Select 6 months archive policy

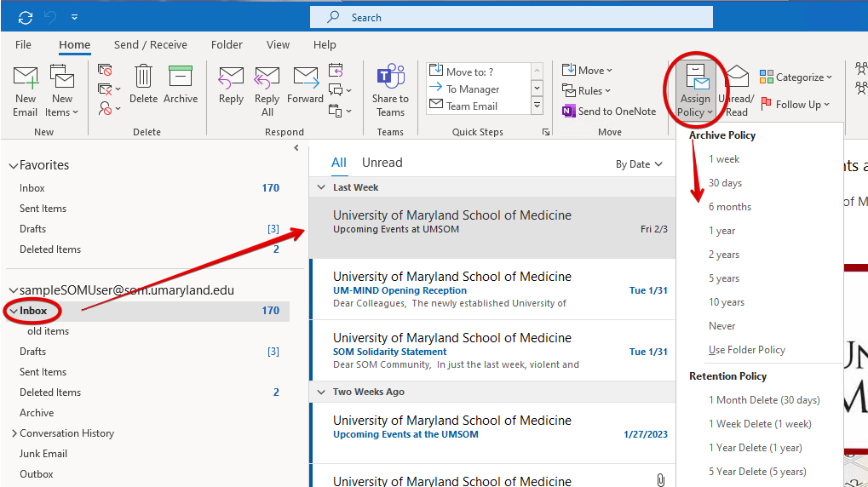(x=730, y=207)
